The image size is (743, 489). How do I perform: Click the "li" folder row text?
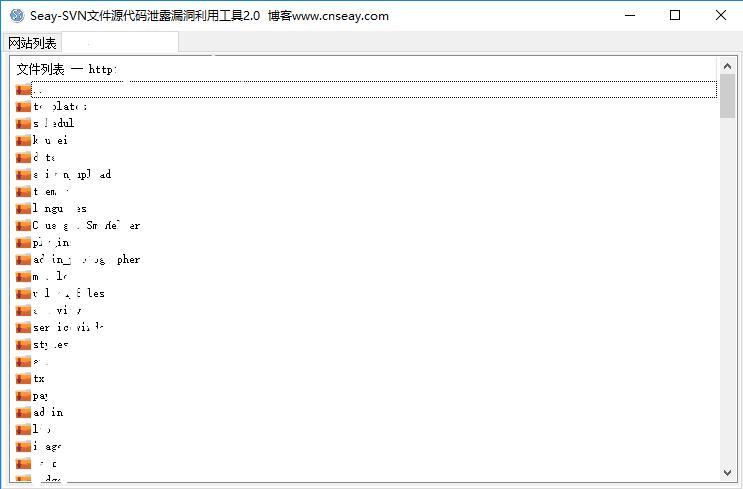tap(42, 429)
